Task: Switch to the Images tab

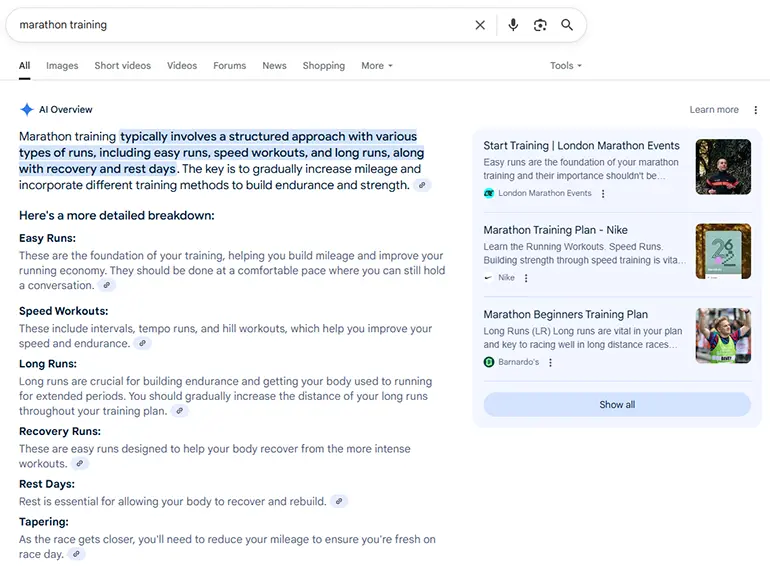Action: (x=62, y=65)
